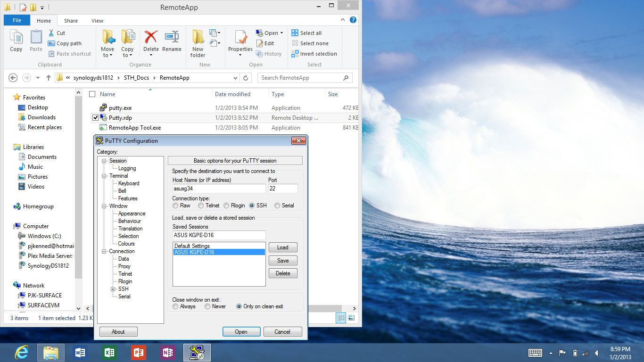Screen dimensions: 644x362
Task: Open the File menu tab
Action: [17, 21]
